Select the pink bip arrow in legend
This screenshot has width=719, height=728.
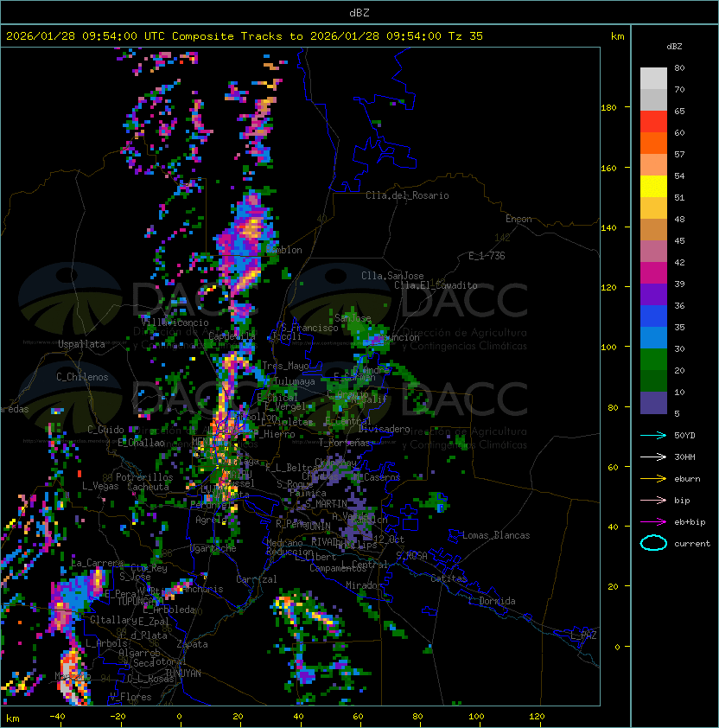[x=653, y=500]
